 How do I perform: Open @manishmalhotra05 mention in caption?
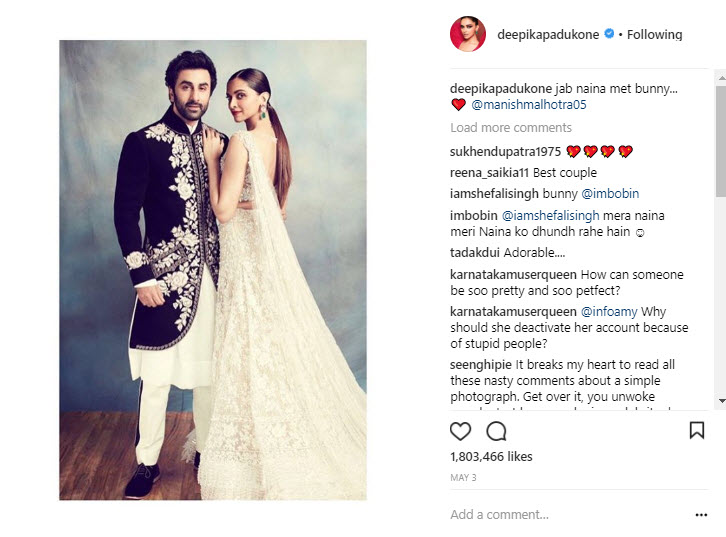(529, 105)
